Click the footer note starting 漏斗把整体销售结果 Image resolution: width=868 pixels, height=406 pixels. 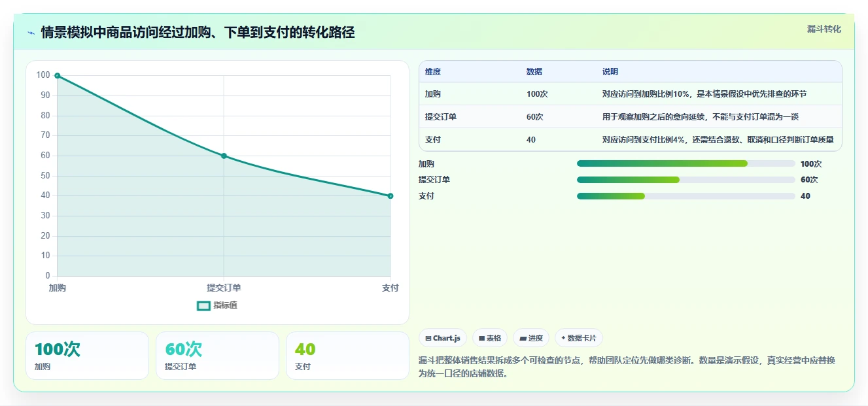point(627,367)
